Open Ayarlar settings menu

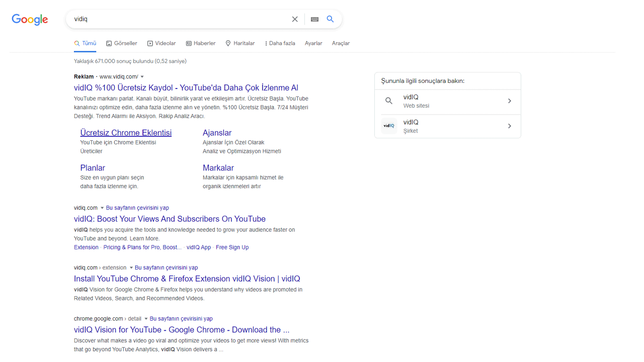[x=313, y=43]
